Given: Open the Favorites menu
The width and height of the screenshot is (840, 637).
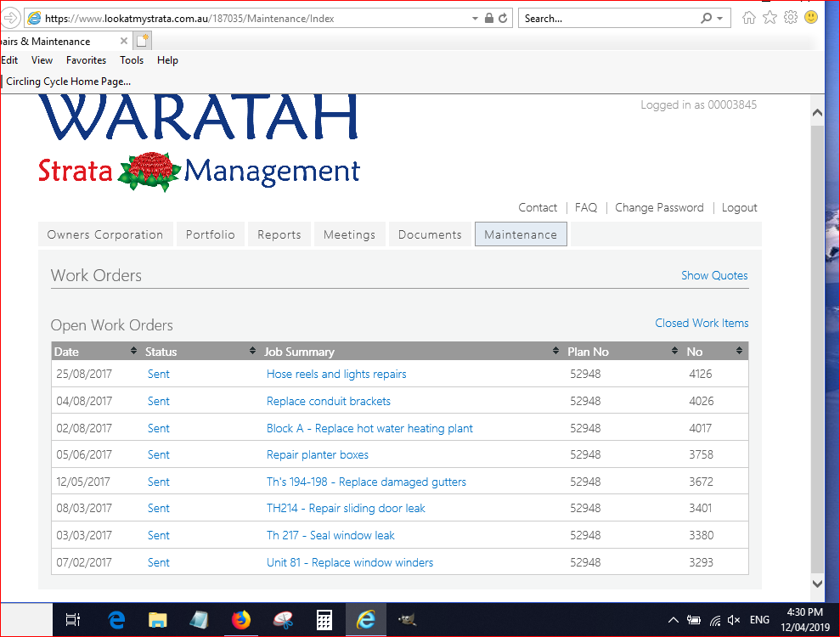Looking at the screenshot, I should tap(87, 60).
